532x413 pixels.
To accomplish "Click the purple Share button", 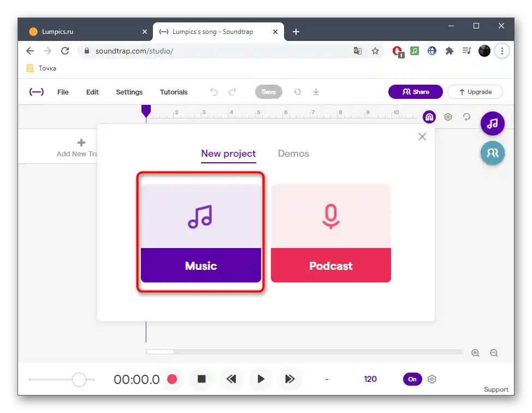I will 415,92.
